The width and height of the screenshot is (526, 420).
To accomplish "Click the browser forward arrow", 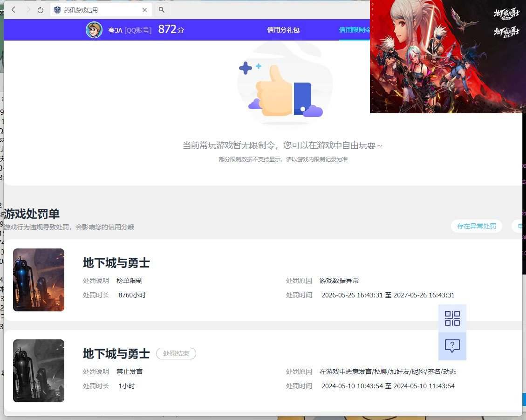I will click(28, 10).
